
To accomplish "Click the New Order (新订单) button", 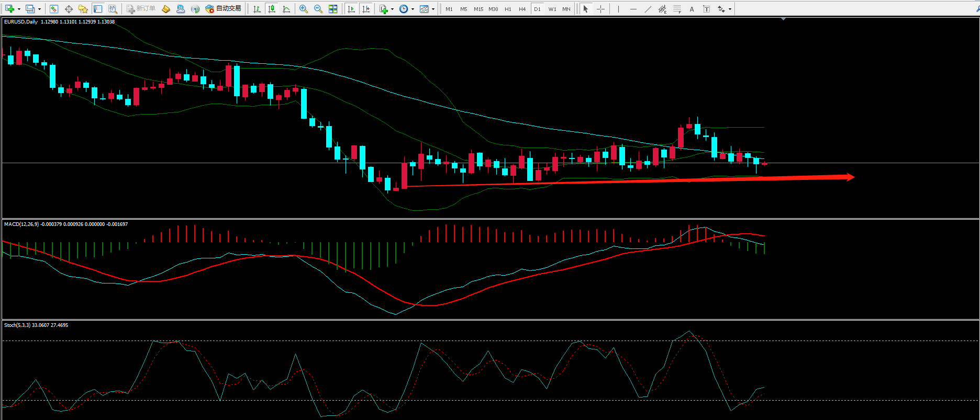I will [141, 9].
